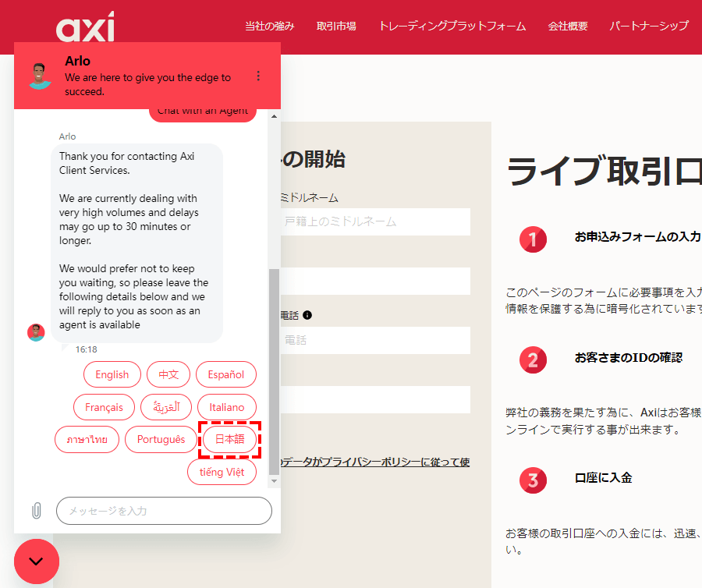Viewport: 702px width, 588px height.
Task: Click the chat scrollbar thumb
Action: point(274,371)
